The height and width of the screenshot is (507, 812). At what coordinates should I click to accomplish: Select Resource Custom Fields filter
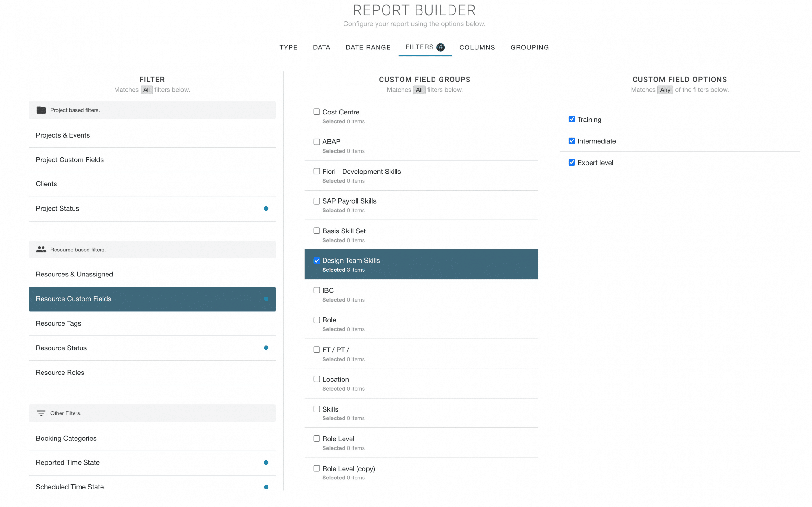pyautogui.click(x=152, y=299)
